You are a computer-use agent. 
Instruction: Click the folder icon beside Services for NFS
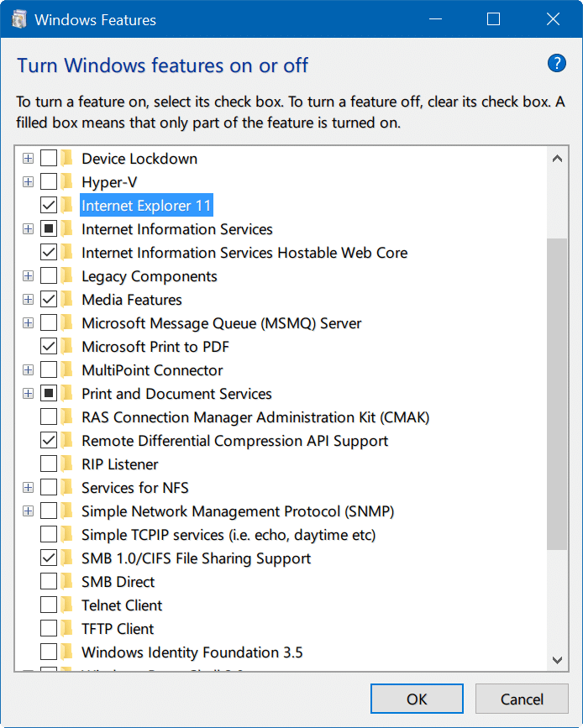(67, 488)
